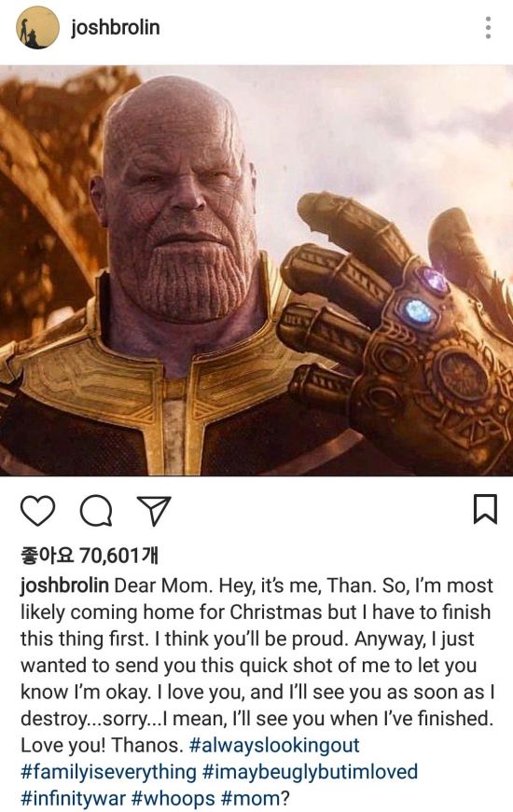Share the post using the paper plane icon

(153, 511)
